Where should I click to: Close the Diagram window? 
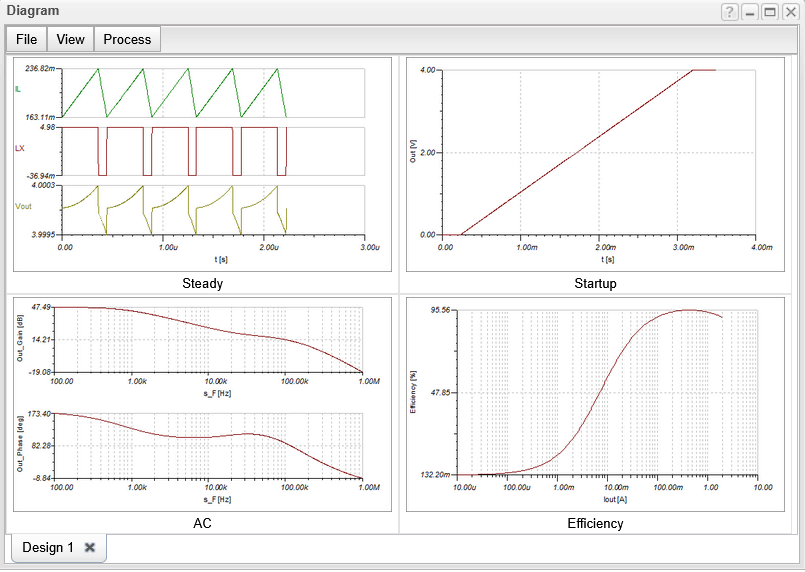coord(790,12)
